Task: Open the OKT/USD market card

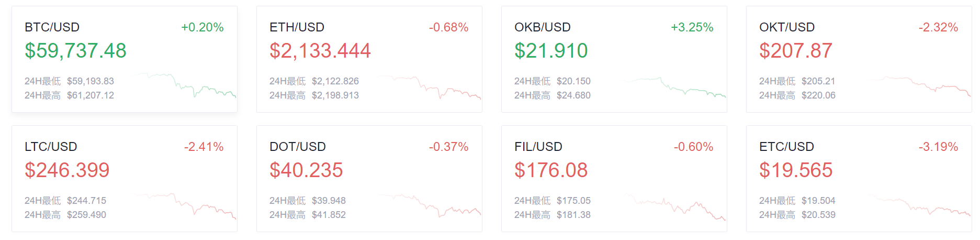Action: pos(859,59)
